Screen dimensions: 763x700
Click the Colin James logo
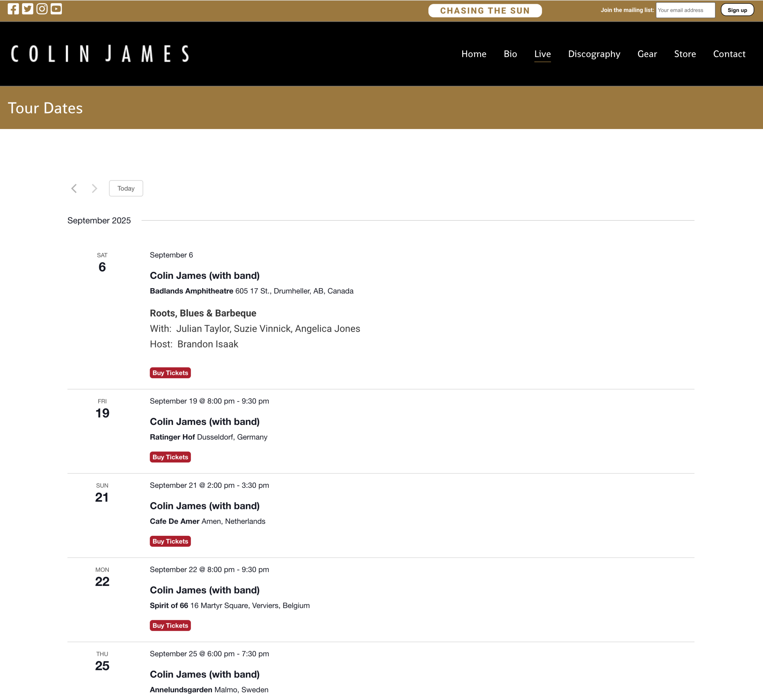(x=100, y=54)
